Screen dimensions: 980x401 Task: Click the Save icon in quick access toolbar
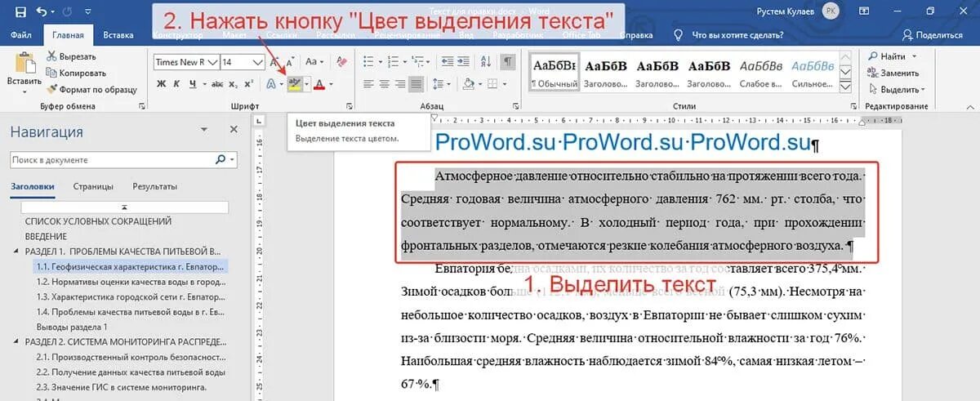(20, 12)
